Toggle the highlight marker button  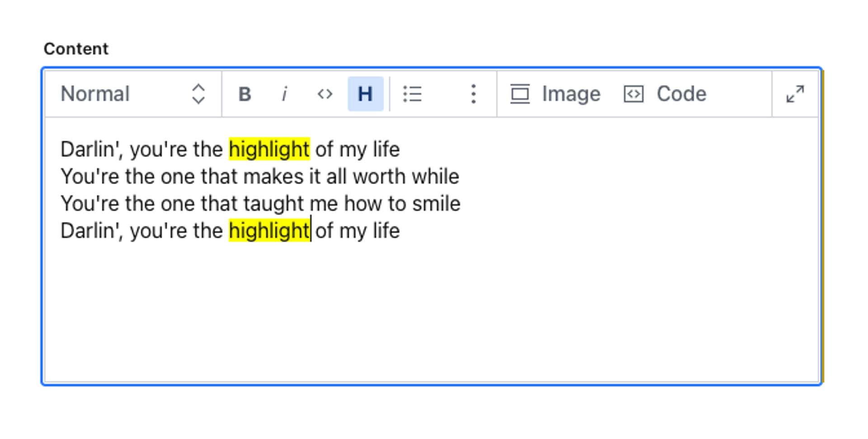(365, 94)
